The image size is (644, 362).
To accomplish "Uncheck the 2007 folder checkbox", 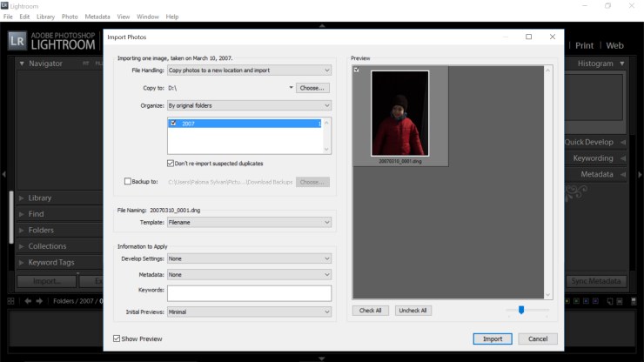I will pyautogui.click(x=173, y=124).
